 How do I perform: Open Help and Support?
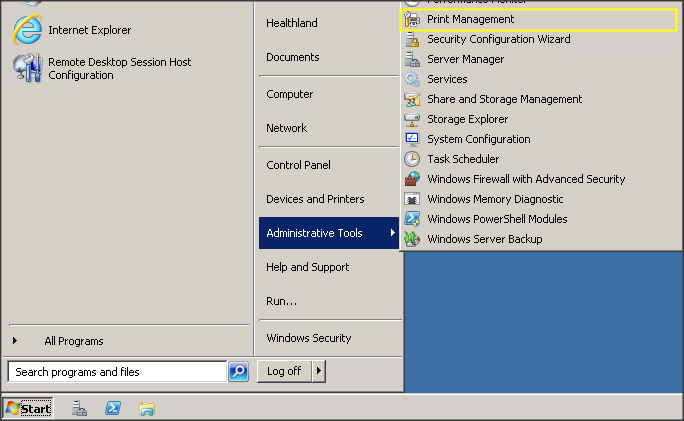click(308, 267)
